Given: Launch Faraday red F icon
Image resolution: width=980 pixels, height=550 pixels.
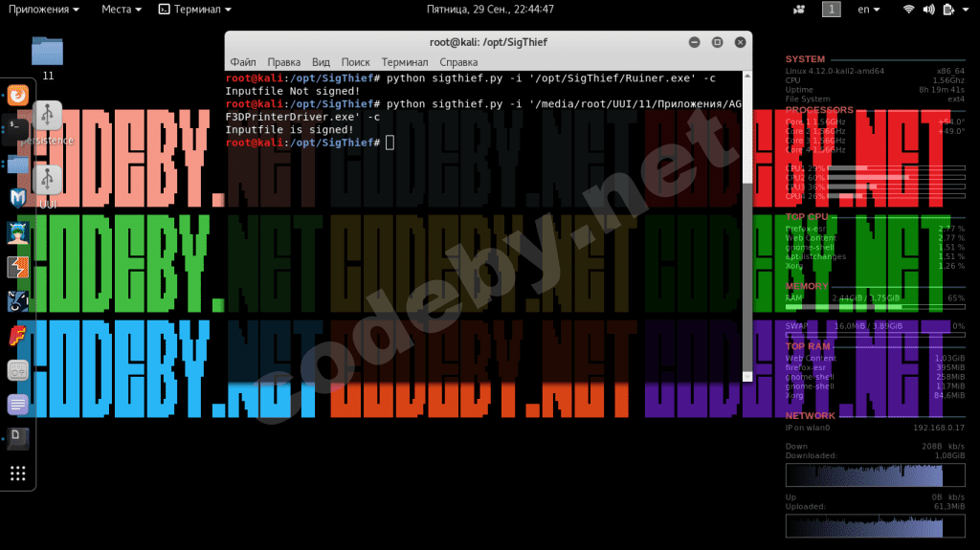Looking at the screenshot, I should coord(17,336).
